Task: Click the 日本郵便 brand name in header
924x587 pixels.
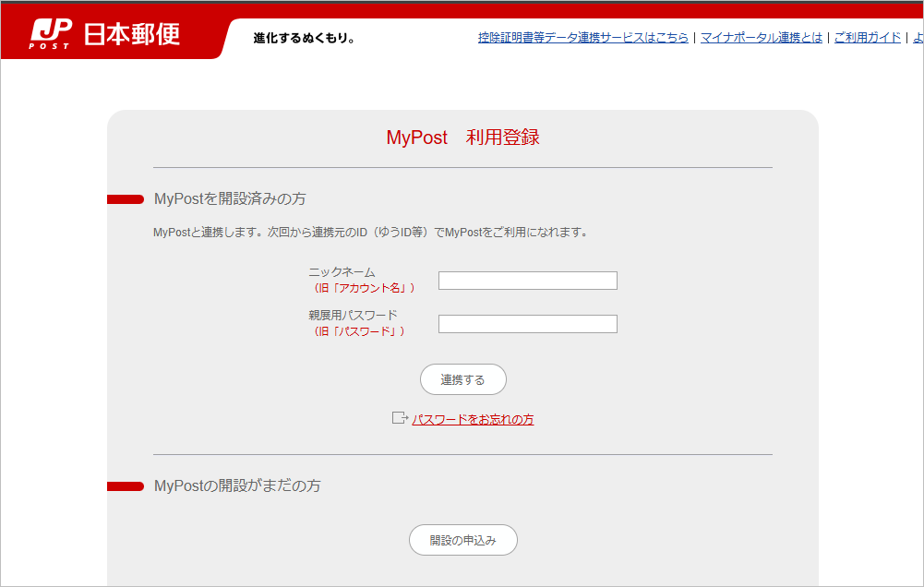Action: 131,34
